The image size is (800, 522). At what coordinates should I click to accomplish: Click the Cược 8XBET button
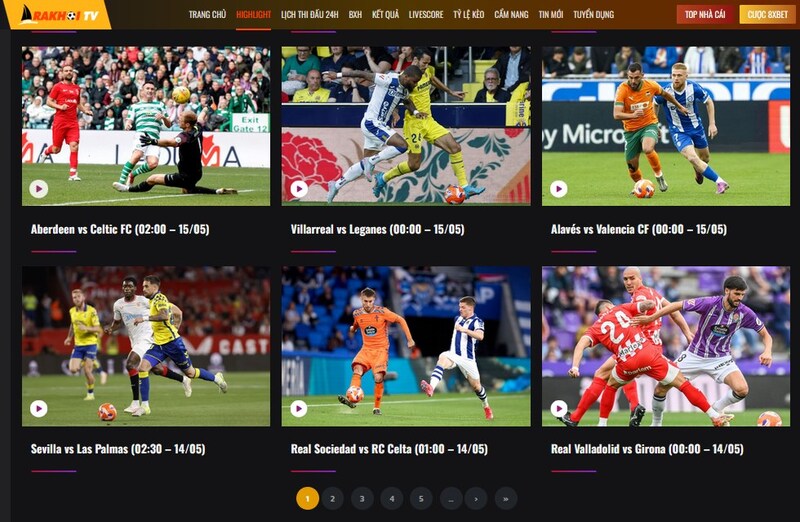[767, 14]
